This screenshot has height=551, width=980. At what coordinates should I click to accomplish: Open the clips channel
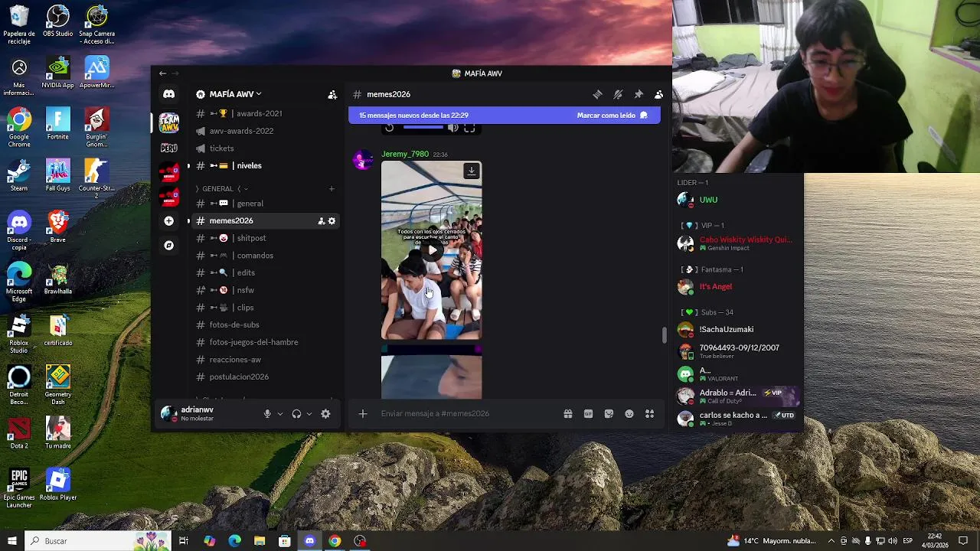(264, 308)
